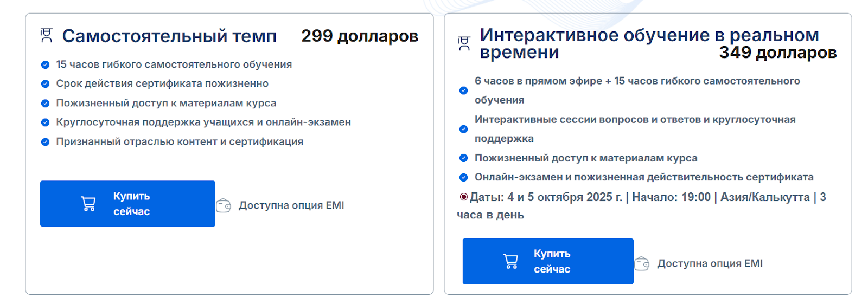
Task: Click the checkmark next to 15 часов гибкого обучения
Action: (46, 65)
